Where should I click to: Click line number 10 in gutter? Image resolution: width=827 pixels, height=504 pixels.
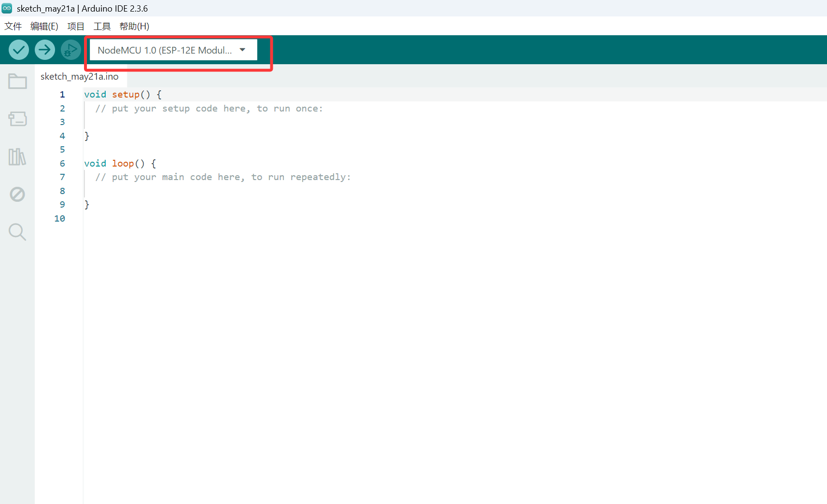pyautogui.click(x=60, y=219)
